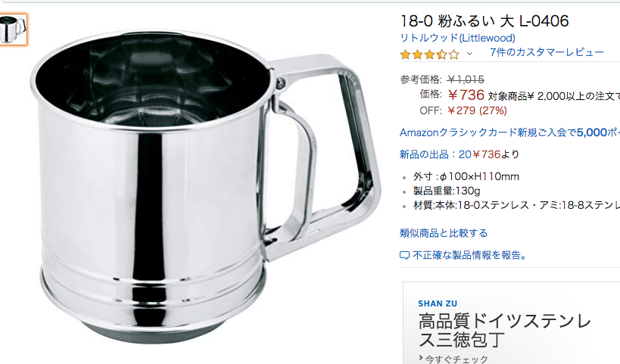Open the SHAN ZU sponsored brand link
The width and height of the screenshot is (620, 364).
[x=438, y=303]
